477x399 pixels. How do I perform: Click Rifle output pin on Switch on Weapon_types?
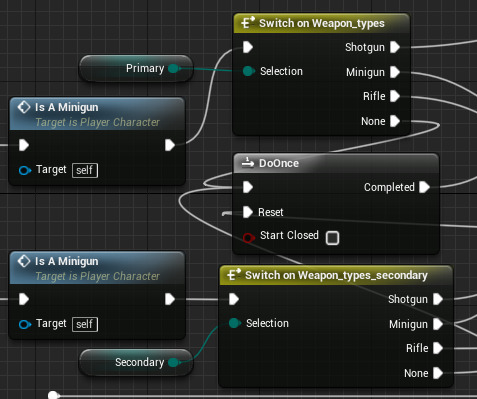pyautogui.click(x=395, y=96)
